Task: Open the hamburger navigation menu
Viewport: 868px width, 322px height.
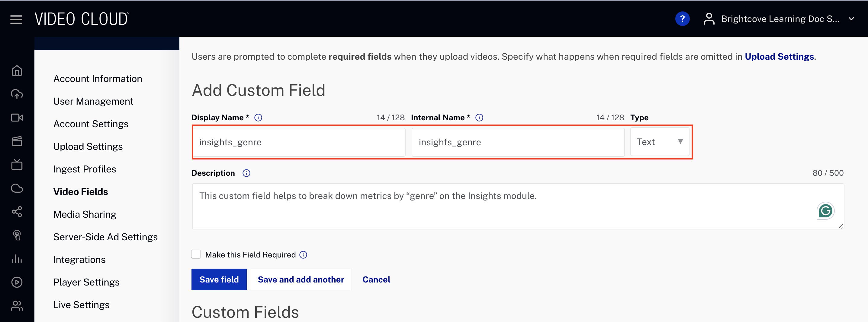Action: pyautogui.click(x=16, y=20)
